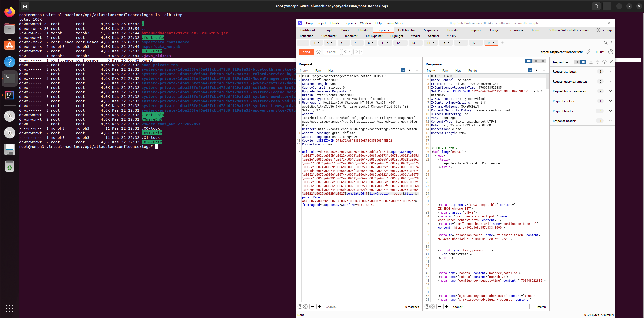The width and height of the screenshot is (644, 318).
Task: Switch Request view to Pretty
Action: [x=304, y=70]
